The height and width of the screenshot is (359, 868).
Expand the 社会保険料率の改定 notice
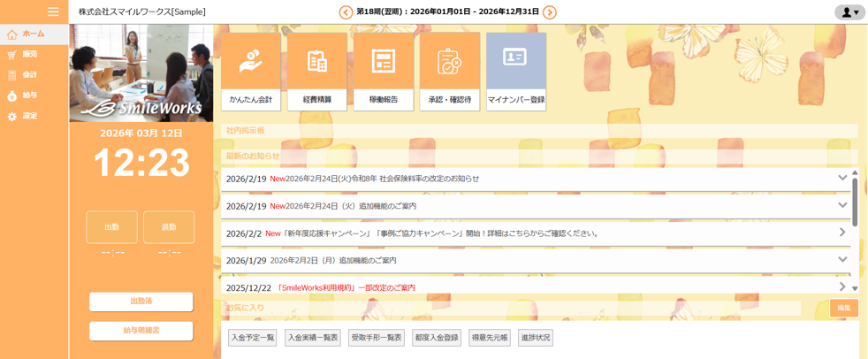842,179
